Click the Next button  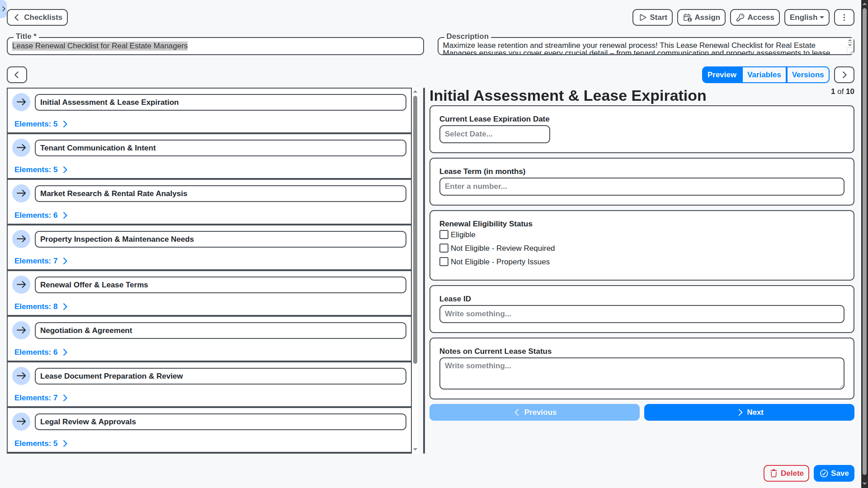click(748, 412)
